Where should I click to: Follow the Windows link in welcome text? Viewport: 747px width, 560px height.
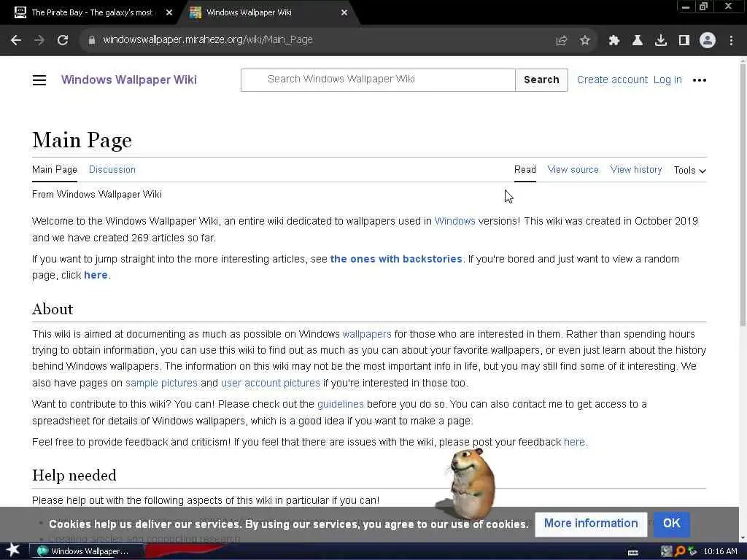tap(455, 221)
